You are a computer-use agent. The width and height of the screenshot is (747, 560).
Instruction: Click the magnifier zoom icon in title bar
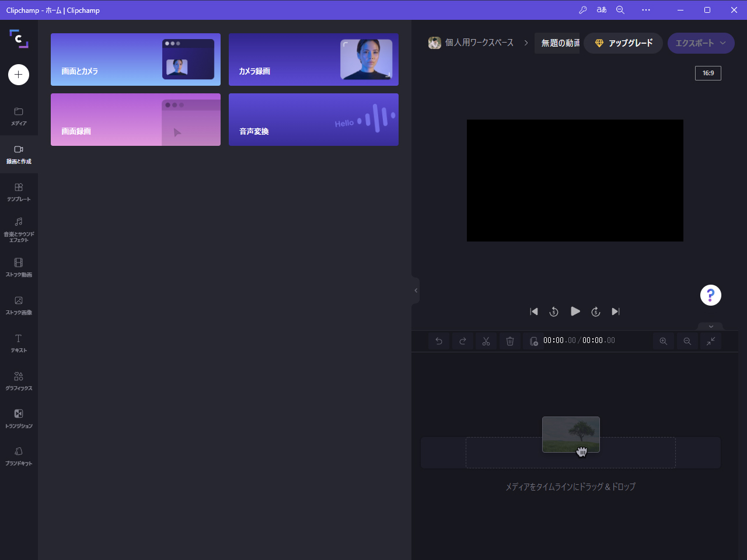pos(620,10)
